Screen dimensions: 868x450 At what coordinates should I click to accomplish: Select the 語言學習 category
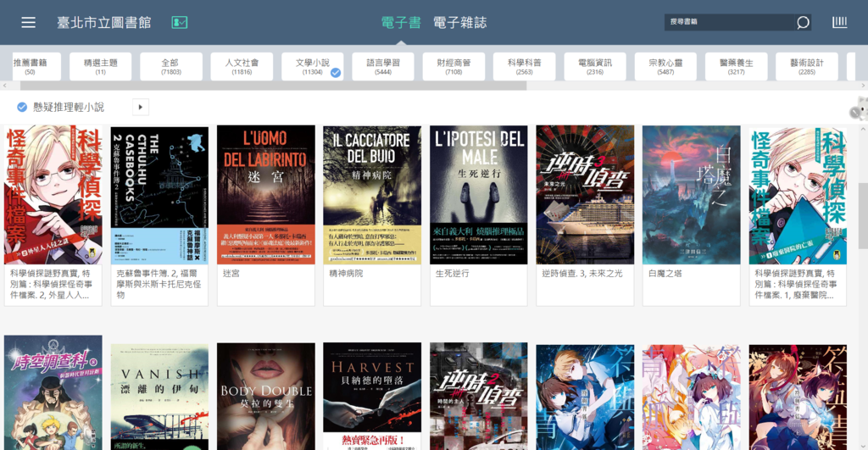(383, 66)
